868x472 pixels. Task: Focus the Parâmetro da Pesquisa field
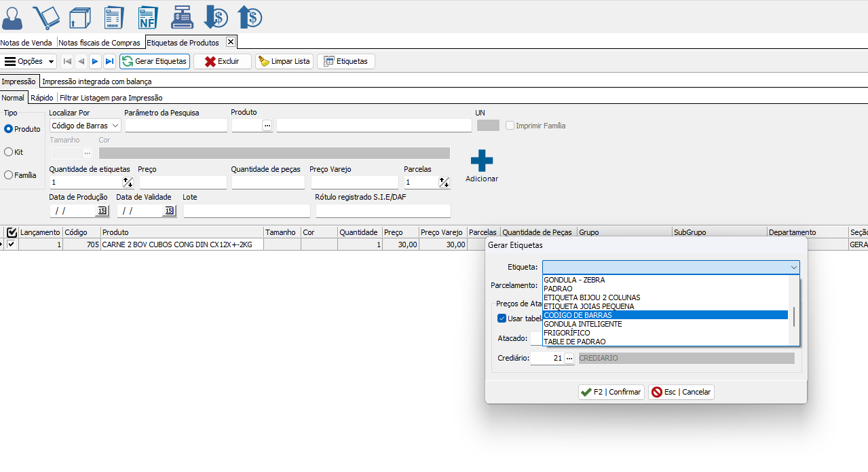point(176,126)
